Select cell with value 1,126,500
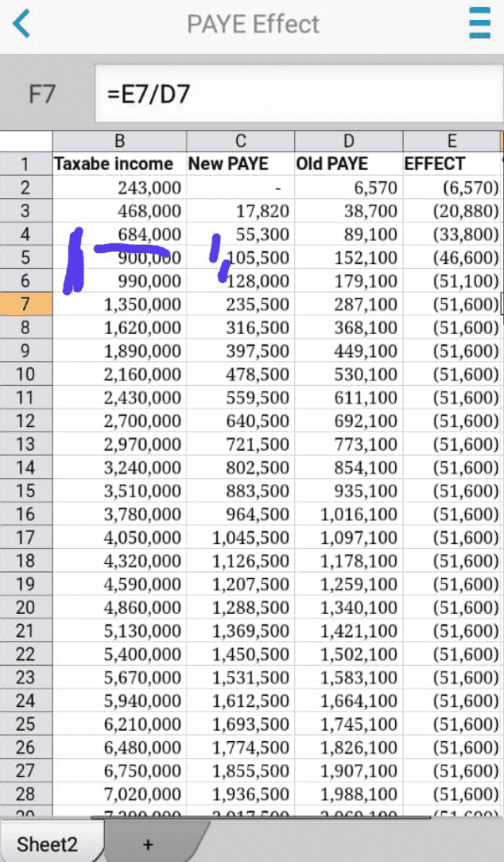The image size is (504, 862). click(240, 561)
